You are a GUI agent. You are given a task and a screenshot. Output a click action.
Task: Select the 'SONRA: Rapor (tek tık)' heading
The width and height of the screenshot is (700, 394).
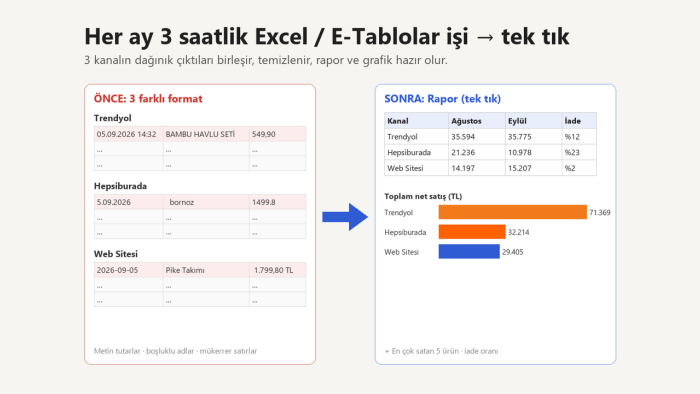[x=442, y=99]
